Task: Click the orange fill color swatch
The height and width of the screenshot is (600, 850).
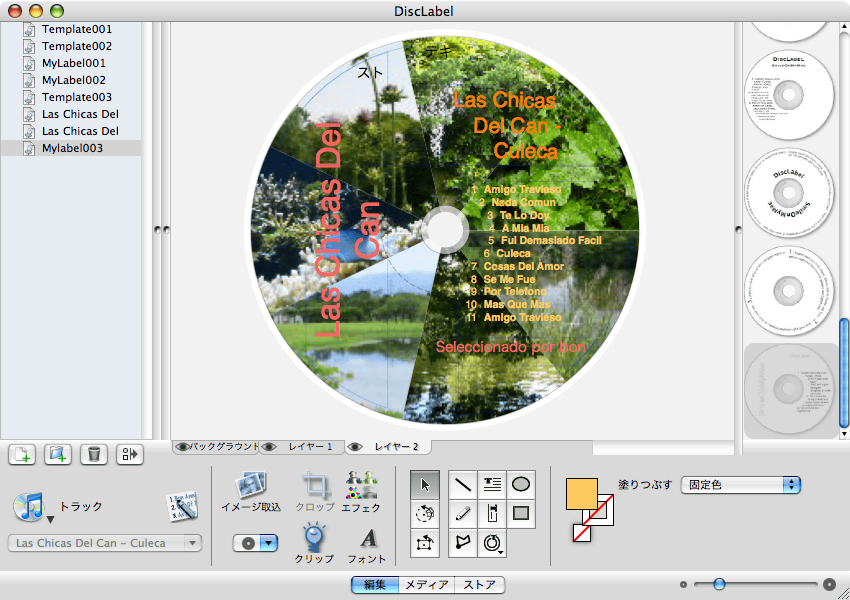Action: [582, 494]
